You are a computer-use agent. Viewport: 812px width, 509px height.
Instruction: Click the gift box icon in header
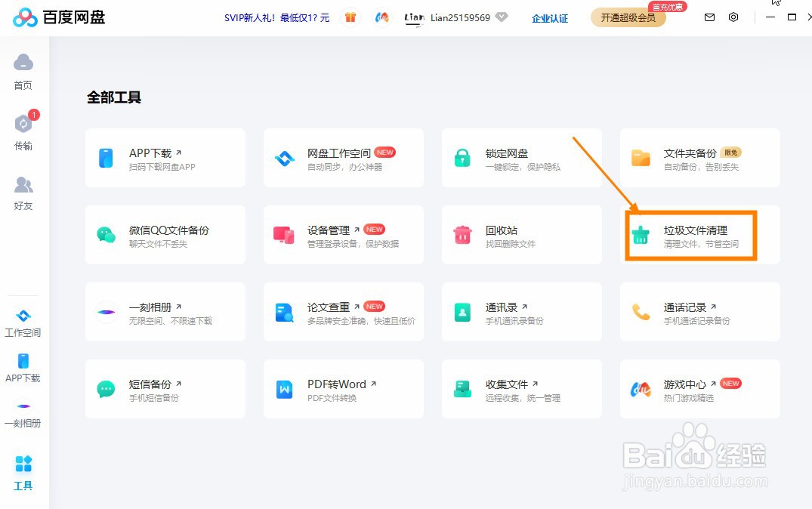350,17
